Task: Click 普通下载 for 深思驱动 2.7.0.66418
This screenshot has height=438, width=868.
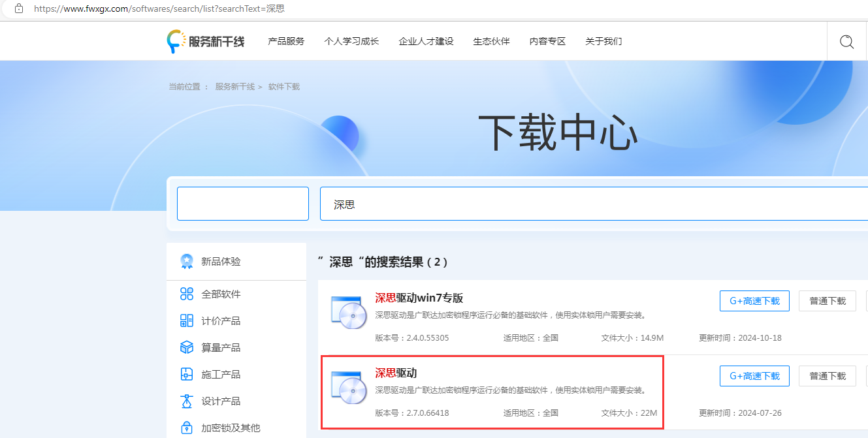Action: (828, 376)
